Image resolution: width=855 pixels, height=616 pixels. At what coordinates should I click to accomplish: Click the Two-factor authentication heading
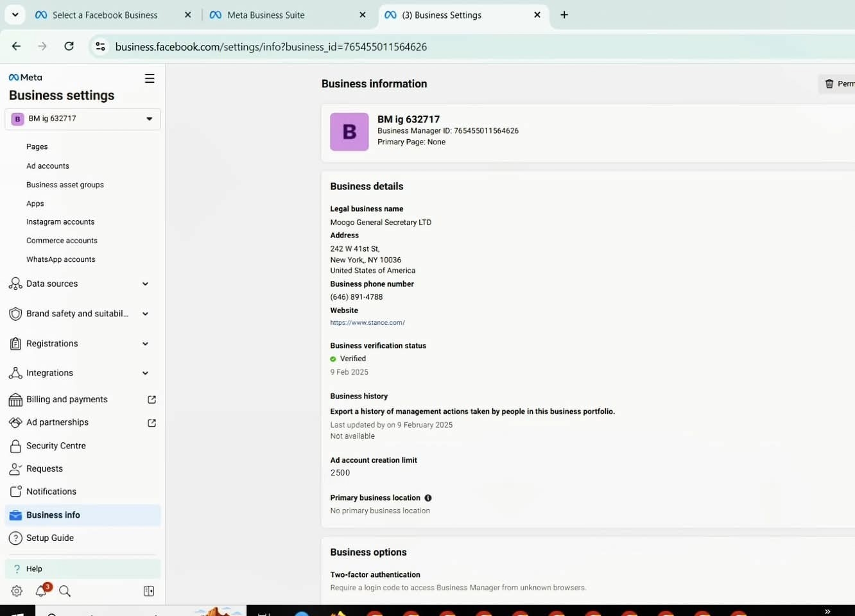click(375, 575)
